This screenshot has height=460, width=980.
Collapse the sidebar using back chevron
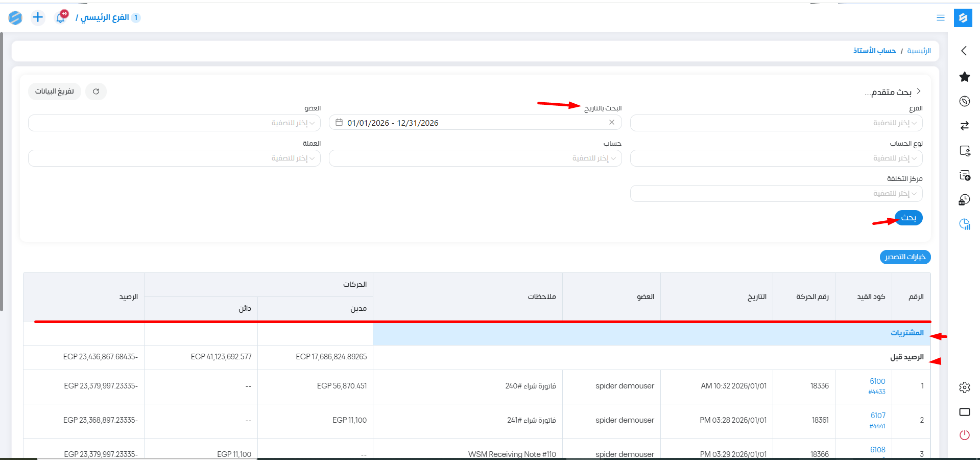click(x=964, y=51)
